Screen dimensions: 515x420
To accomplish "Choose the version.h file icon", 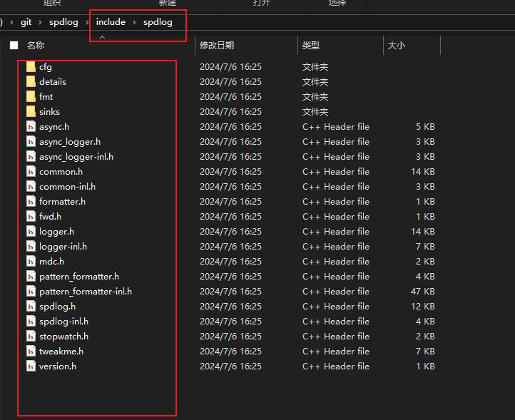I will [31, 366].
